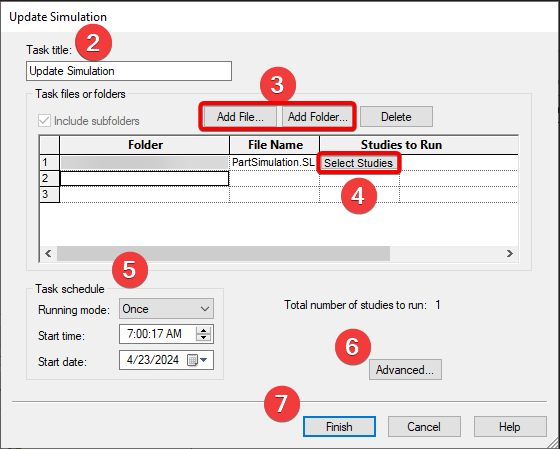This screenshot has width=560, height=449.
Task: Click into the Task title text field
Action: pyautogui.click(x=129, y=71)
